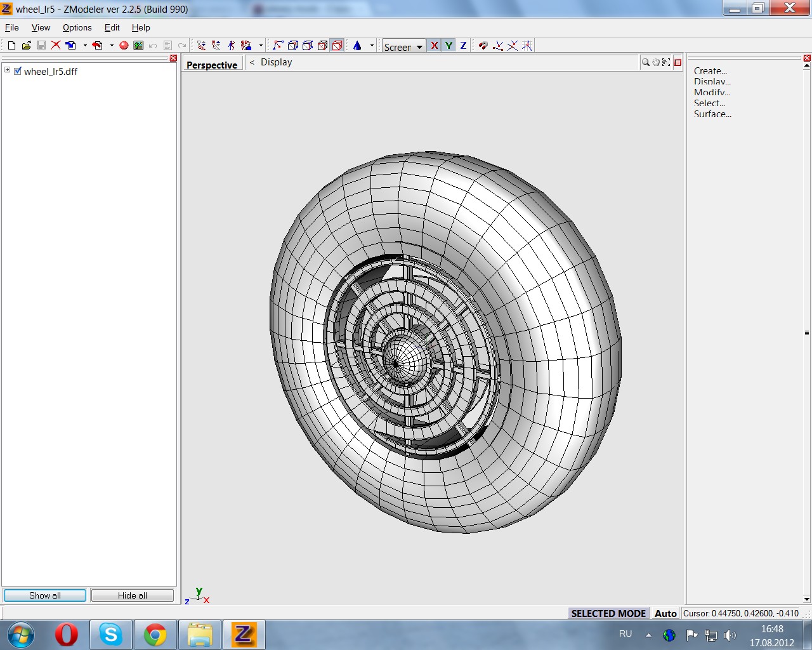Click the red X delete icon in toolbar
The image size is (812, 650).
click(56, 46)
